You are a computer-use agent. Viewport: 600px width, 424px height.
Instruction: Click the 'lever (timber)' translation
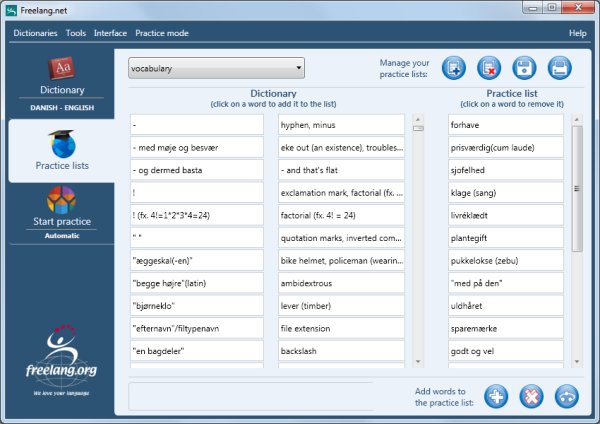point(341,306)
